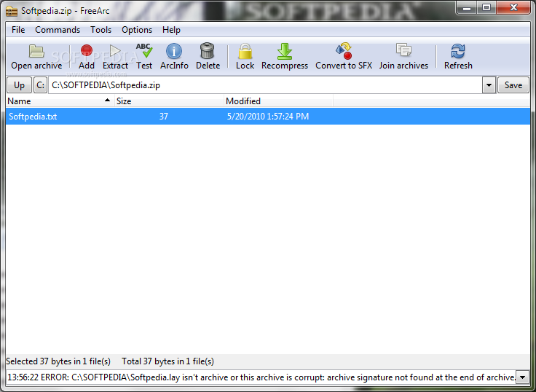The height and width of the screenshot is (392, 536).
Task: Select the Extract toolbar icon
Action: coord(115,50)
